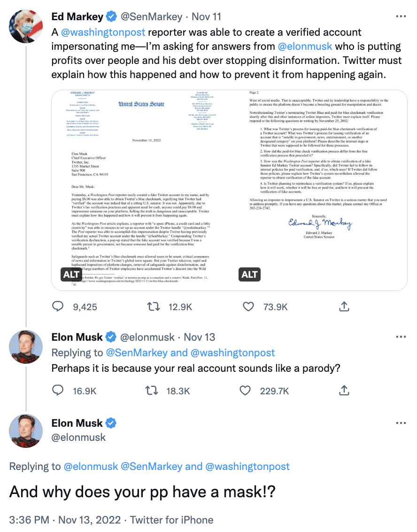Show ALT text for first letter image
The height and width of the screenshot is (532, 417).
click(x=71, y=274)
